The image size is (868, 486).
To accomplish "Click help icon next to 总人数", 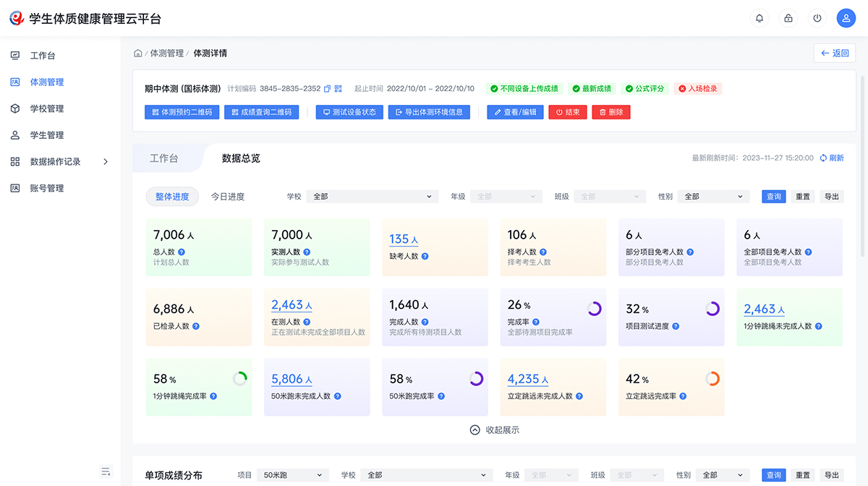I will point(182,252).
